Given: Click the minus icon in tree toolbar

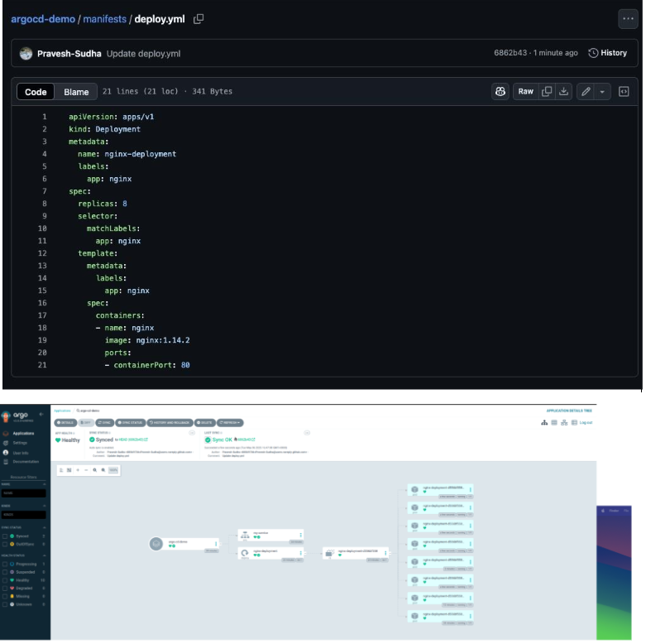Looking at the screenshot, I should click(x=86, y=470).
